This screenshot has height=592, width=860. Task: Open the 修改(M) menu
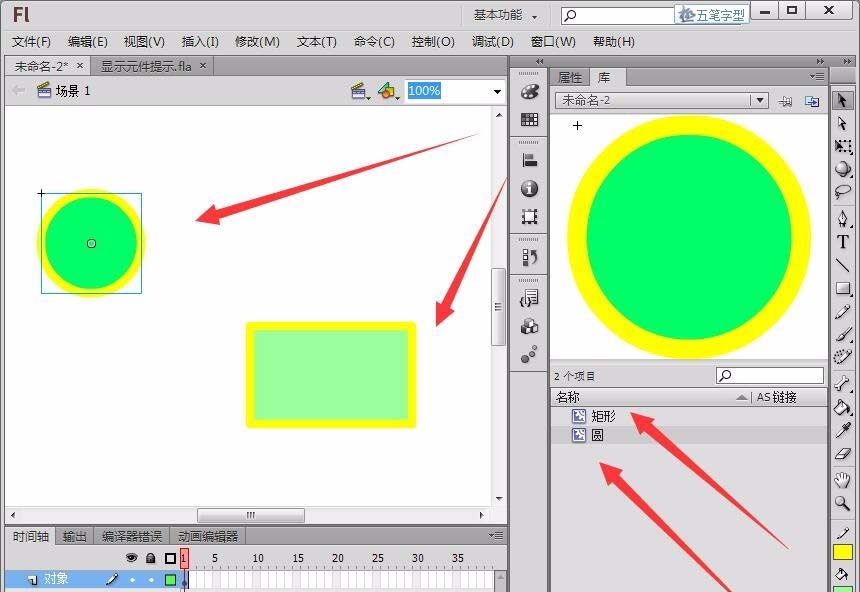257,42
